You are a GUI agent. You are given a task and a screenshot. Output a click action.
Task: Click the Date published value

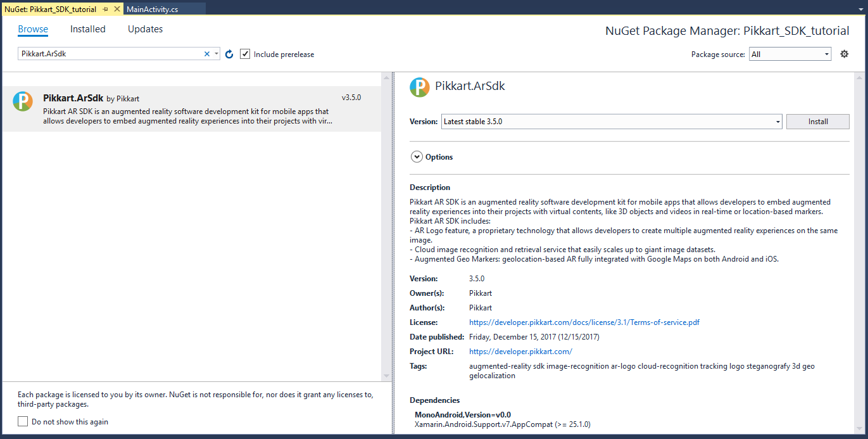coord(534,337)
